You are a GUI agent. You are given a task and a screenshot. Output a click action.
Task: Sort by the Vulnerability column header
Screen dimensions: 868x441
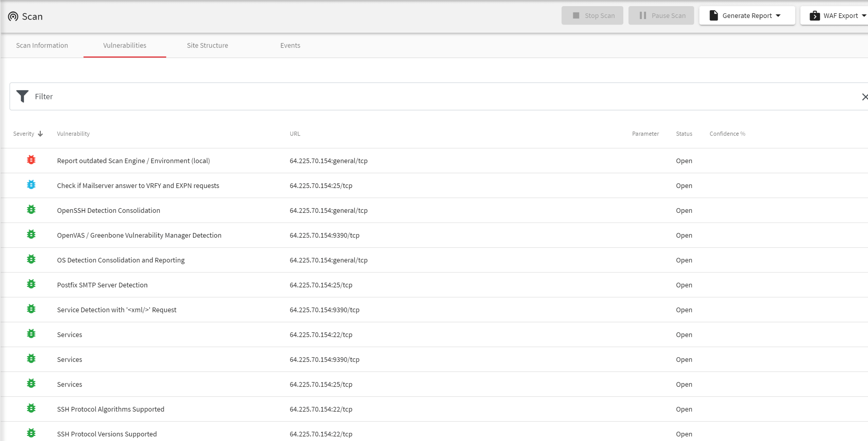pyautogui.click(x=73, y=134)
